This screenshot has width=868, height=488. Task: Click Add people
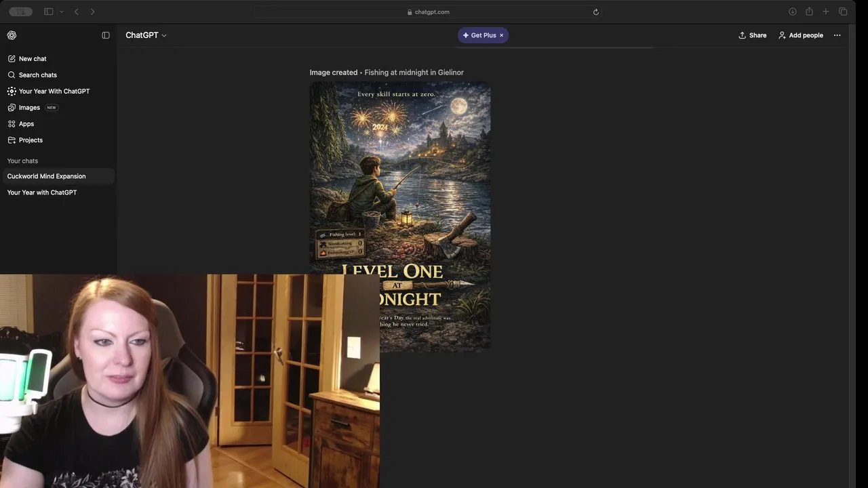click(x=801, y=35)
